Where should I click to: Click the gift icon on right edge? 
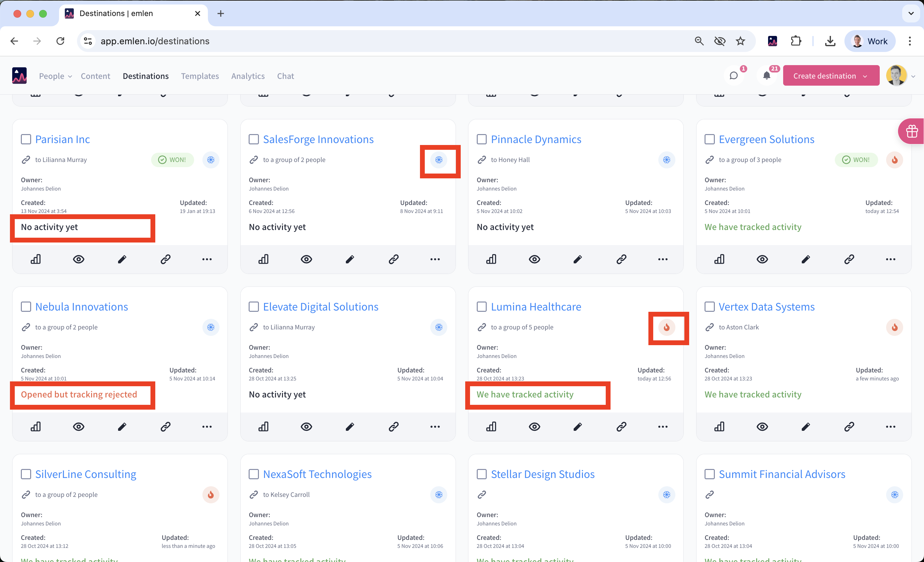coord(911,131)
